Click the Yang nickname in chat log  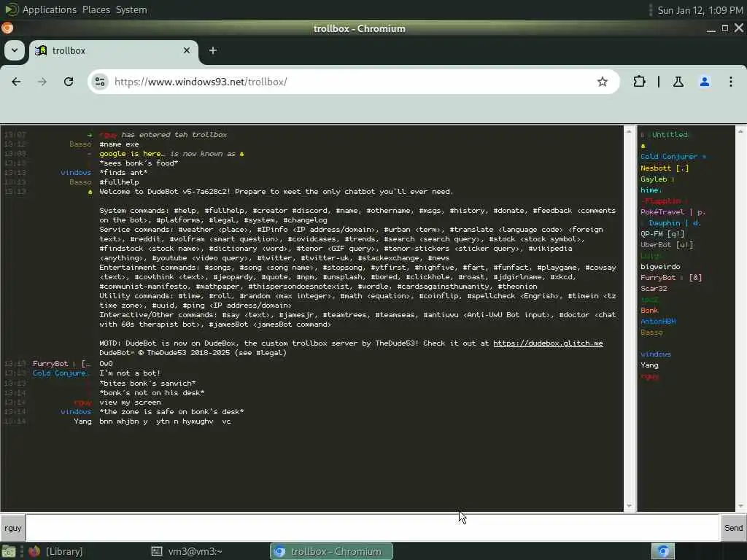(x=83, y=421)
